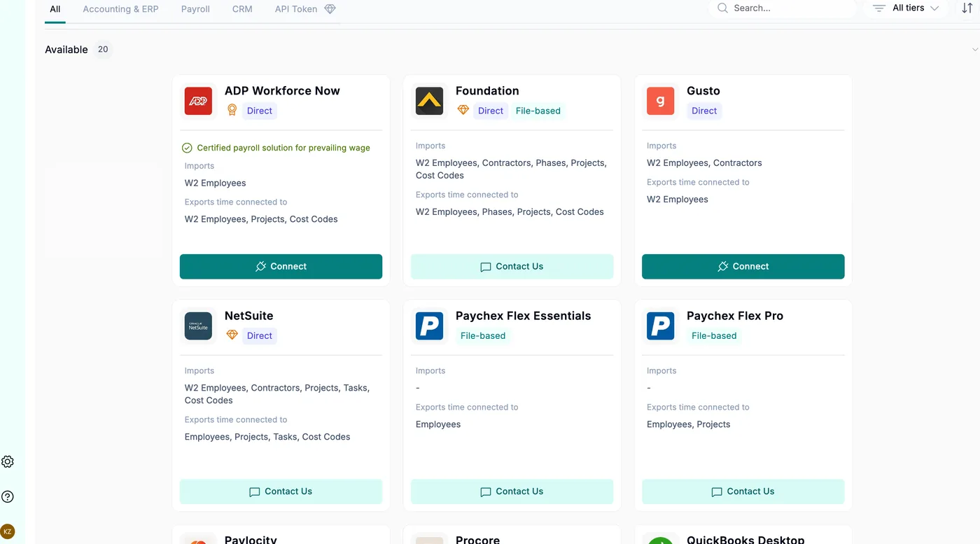Click the Gusto logo icon
Viewport: 980px width, 544px height.
click(660, 101)
